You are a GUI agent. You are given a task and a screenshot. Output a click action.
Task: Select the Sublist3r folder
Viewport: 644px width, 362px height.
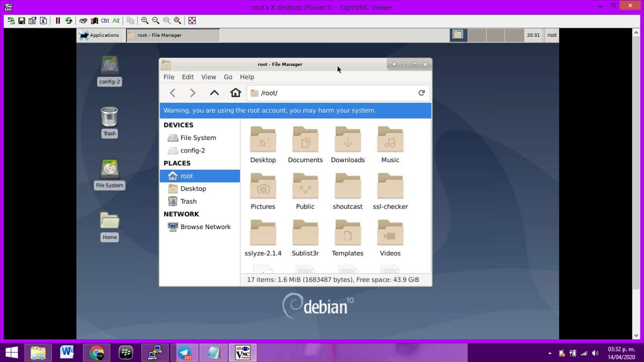305,238
